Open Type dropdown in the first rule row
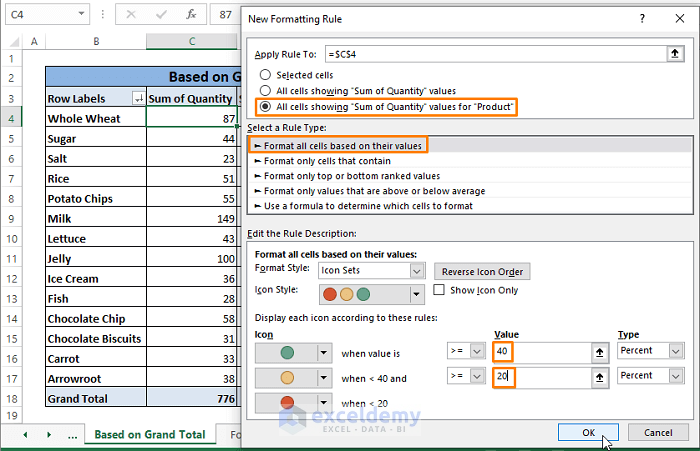700x451 pixels. [x=676, y=351]
